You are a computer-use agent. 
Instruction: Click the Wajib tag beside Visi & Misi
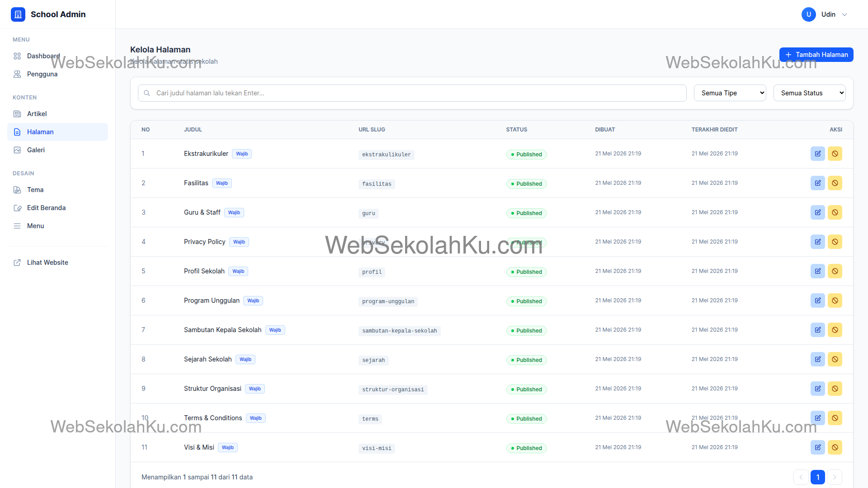(228, 447)
